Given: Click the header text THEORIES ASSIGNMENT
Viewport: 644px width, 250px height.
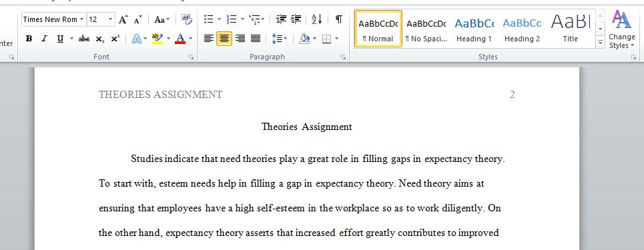Looking at the screenshot, I should pos(161,95).
